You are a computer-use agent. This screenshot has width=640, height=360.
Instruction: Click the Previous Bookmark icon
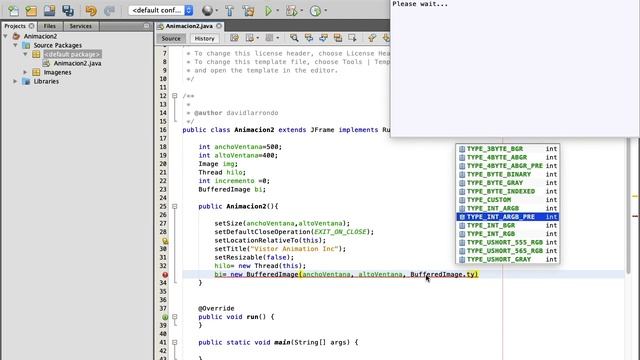point(371,38)
